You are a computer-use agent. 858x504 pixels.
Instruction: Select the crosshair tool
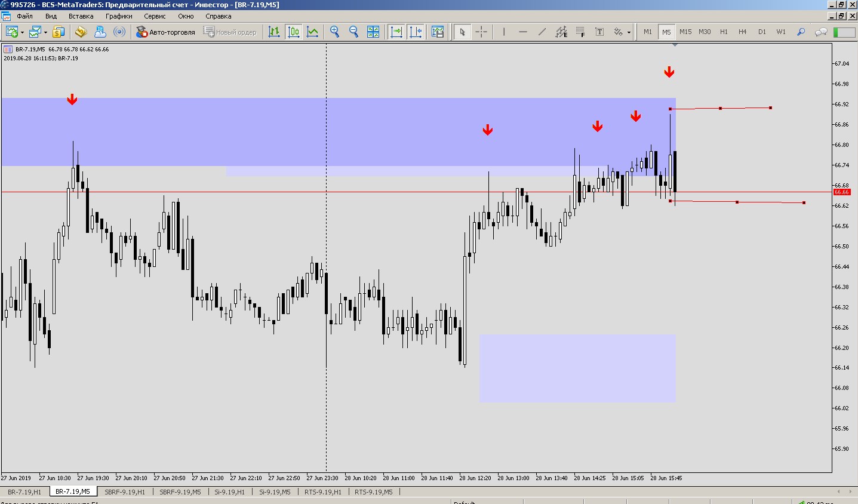click(x=481, y=32)
